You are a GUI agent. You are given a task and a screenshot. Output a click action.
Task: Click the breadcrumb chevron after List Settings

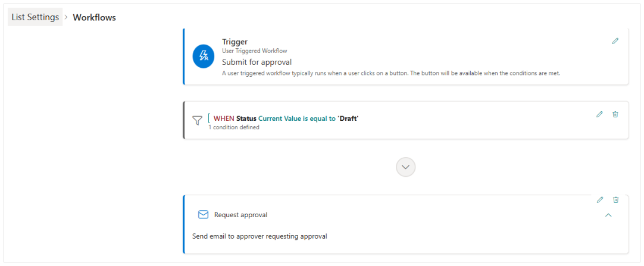click(x=67, y=17)
